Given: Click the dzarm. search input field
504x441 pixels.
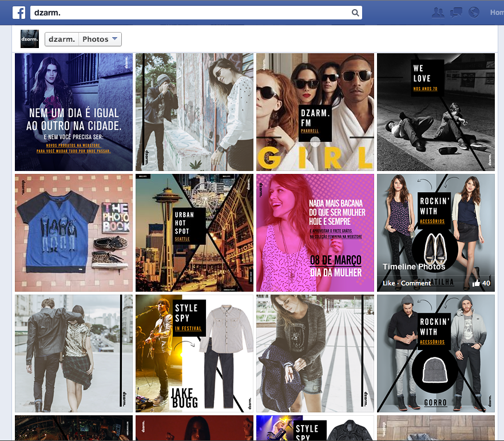Looking at the screenshot, I should [196, 13].
